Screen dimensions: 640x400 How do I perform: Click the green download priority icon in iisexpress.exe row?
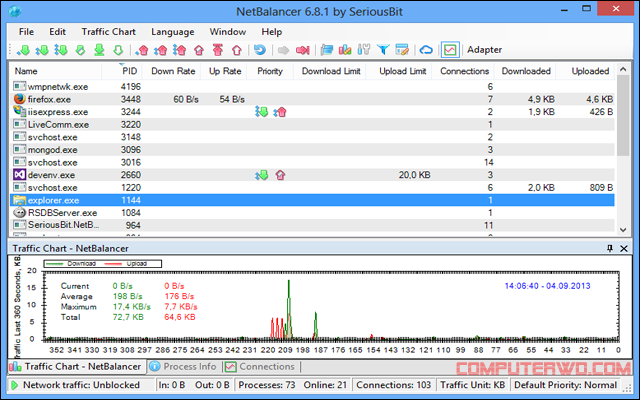coord(261,112)
